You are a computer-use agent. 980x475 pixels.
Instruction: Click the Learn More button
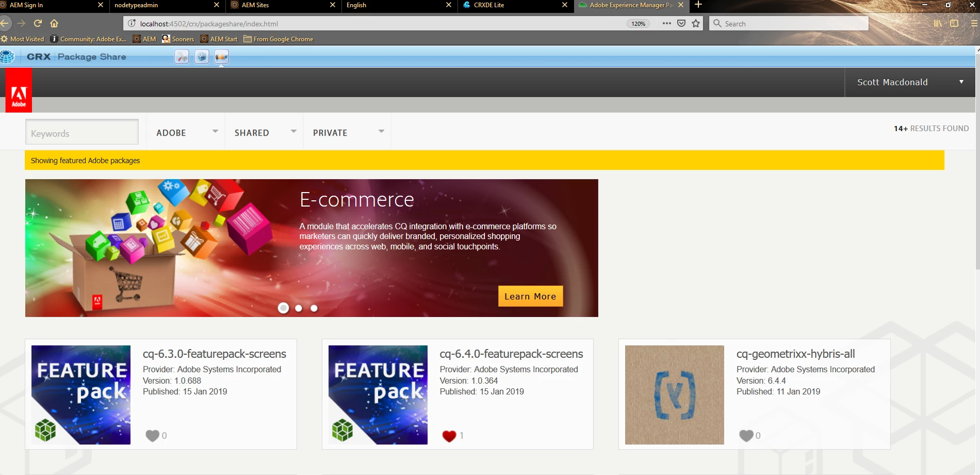point(530,296)
